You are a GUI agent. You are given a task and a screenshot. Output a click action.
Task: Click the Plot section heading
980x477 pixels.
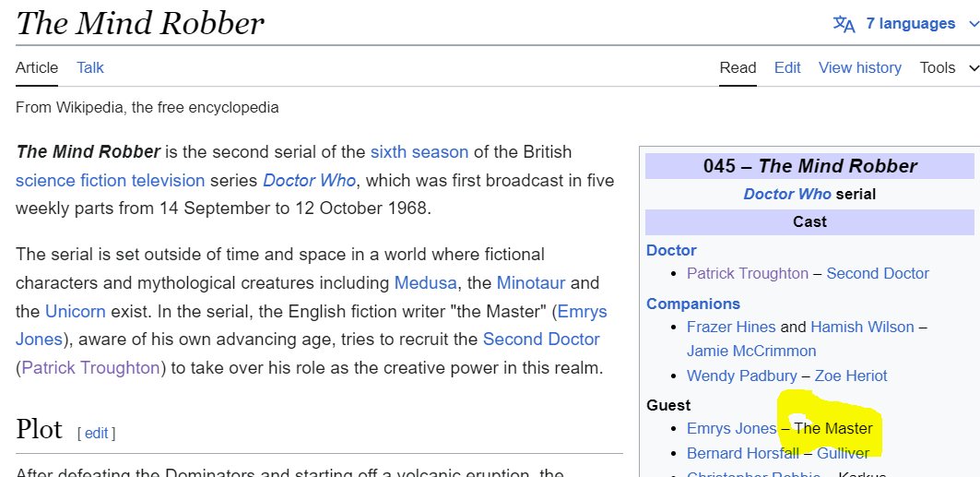tap(39, 430)
